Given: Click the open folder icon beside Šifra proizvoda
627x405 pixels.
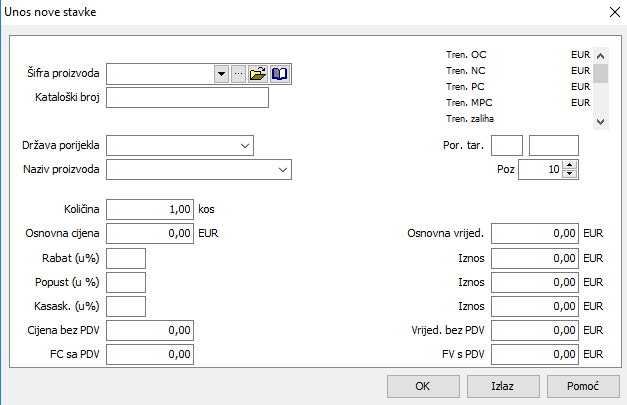Looking at the screenshot, I should tap(258, 74).
